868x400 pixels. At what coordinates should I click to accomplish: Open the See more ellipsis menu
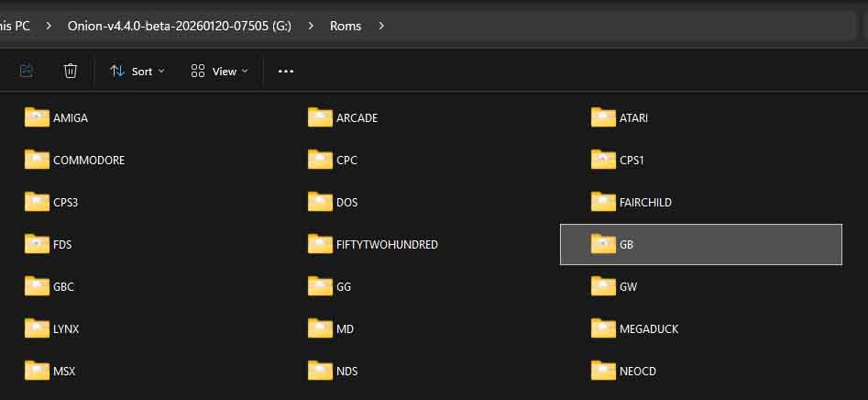coord(286,72)
